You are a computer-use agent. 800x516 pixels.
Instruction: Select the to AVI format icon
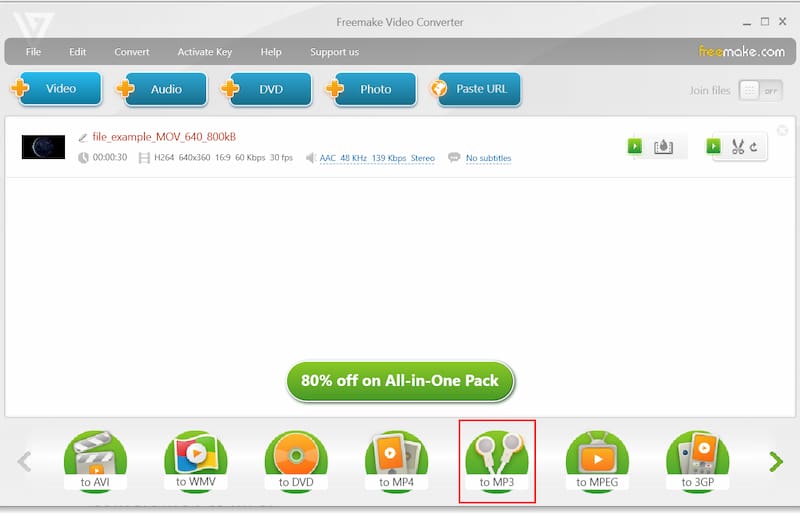coord(95,462)
